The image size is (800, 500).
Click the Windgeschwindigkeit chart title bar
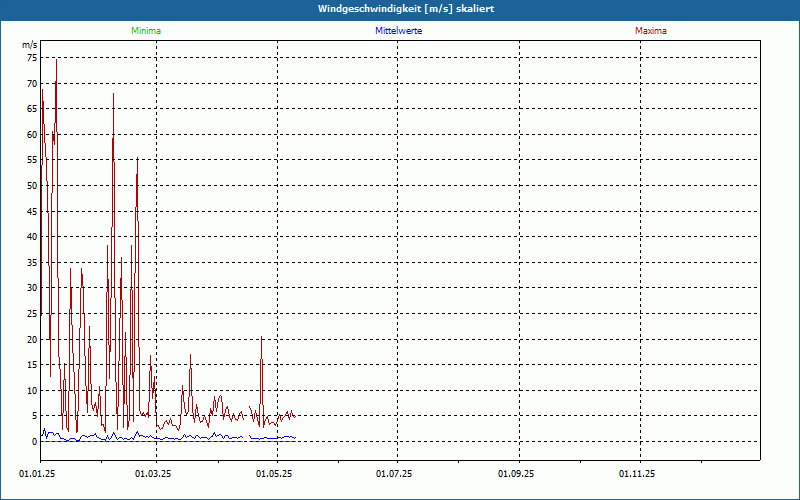400,9
